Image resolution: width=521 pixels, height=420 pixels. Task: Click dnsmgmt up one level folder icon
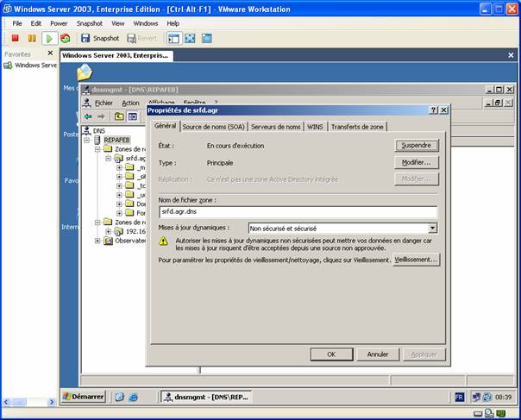point(119,116)
